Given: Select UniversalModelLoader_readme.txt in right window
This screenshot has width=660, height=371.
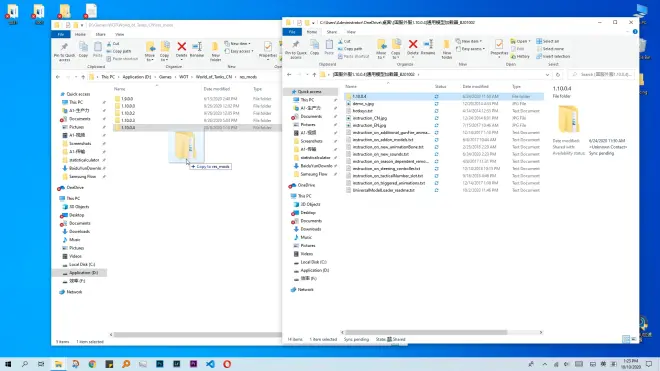Looking at the screenshot, I should (383, 190).
